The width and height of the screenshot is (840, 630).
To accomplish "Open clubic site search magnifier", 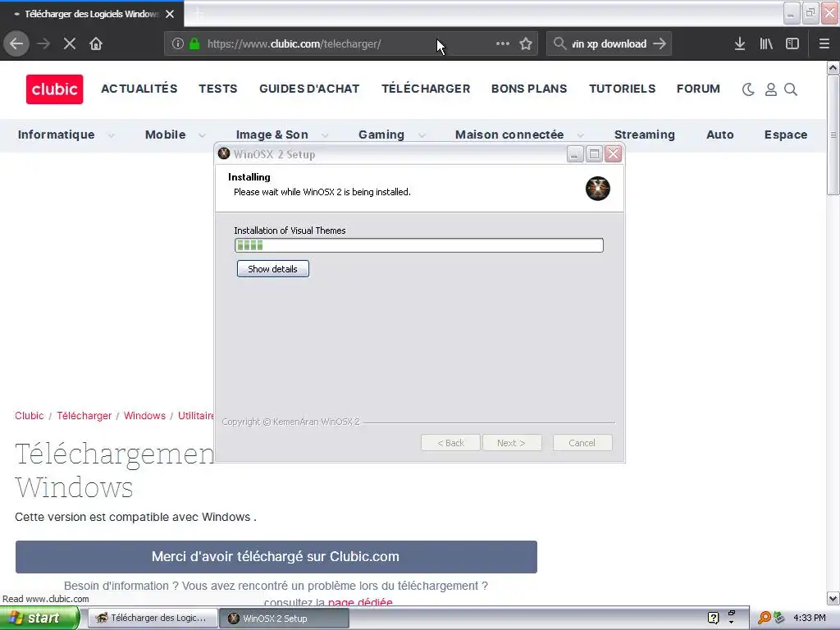I will (x=791, y=89).
